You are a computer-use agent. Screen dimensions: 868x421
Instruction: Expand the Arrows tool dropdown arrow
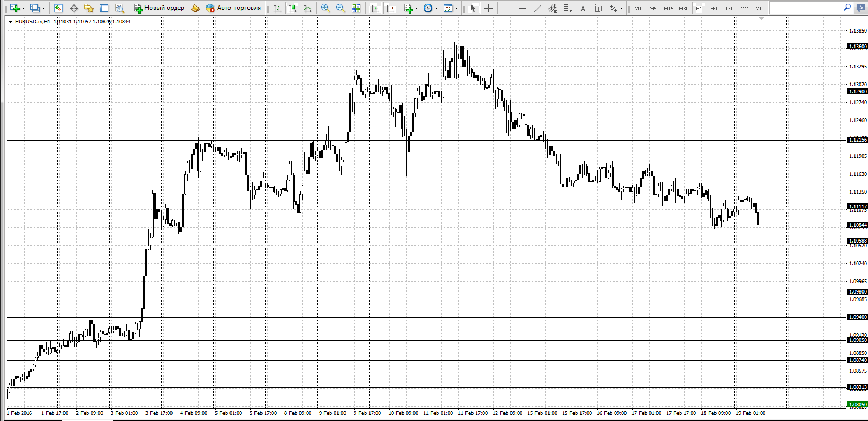621,8
